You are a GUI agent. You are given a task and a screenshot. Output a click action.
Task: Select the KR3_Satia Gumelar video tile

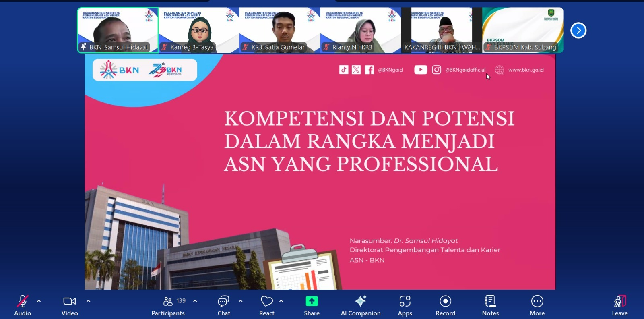click(x=280, y=30)
